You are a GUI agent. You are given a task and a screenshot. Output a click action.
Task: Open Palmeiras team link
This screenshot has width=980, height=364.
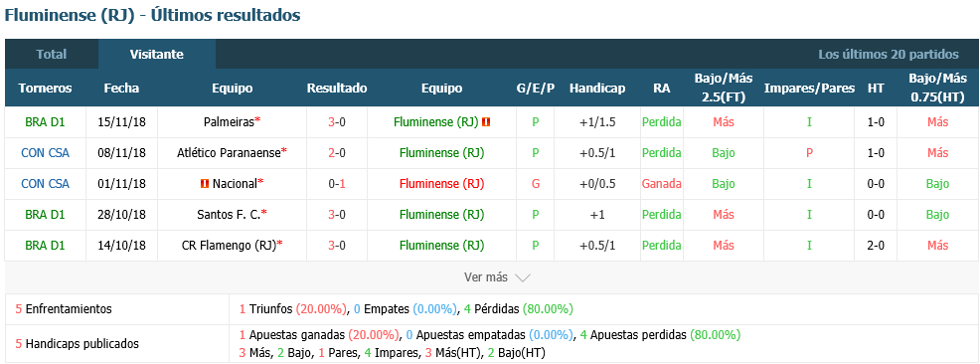pyautogui.click(x=229, y=122)
